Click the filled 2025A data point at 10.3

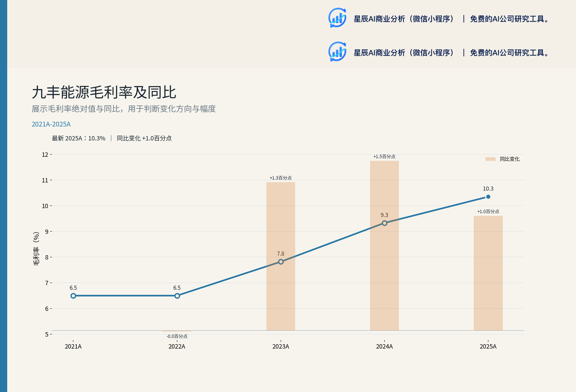(488, 197)
